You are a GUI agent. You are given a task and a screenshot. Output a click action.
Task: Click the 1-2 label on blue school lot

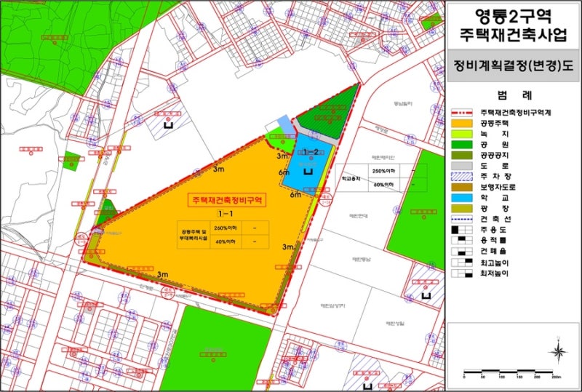pos(311,152)
